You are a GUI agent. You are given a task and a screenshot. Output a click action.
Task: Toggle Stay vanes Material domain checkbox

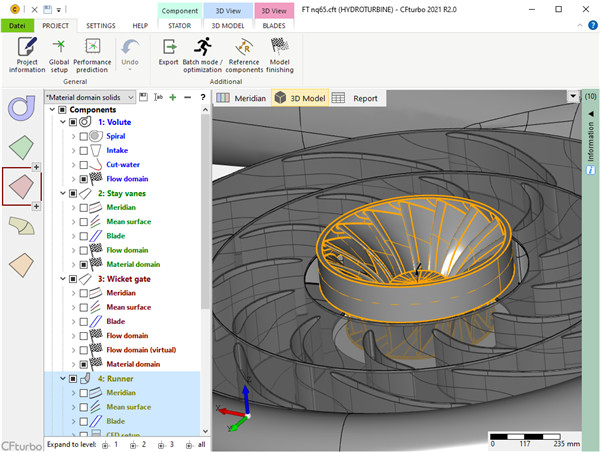83,264
